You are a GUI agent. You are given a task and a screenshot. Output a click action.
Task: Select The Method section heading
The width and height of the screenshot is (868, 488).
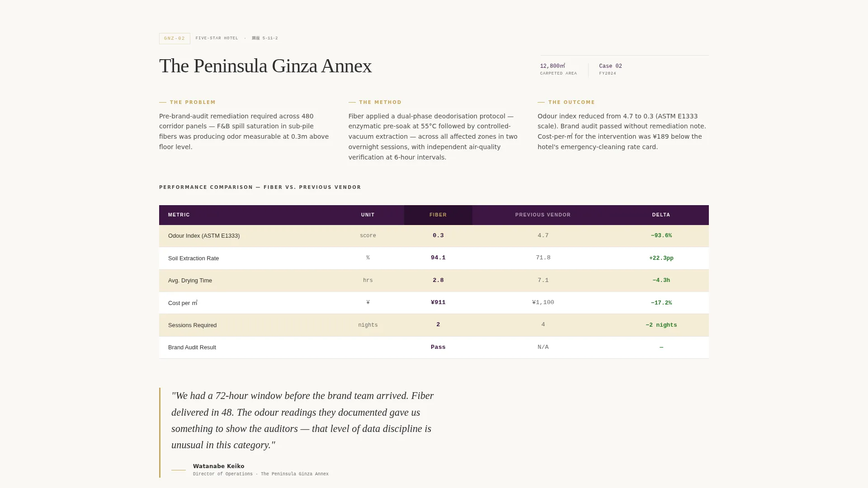point(380,103)
